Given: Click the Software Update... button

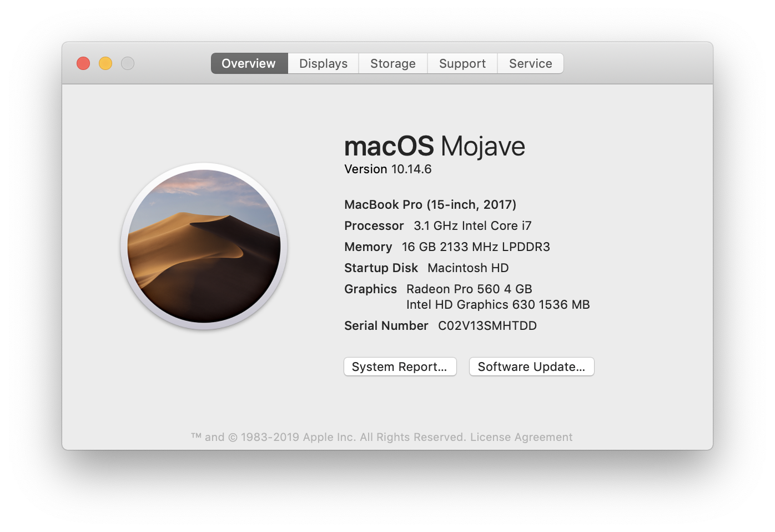Looking at the screenshot, I should 531,367.
